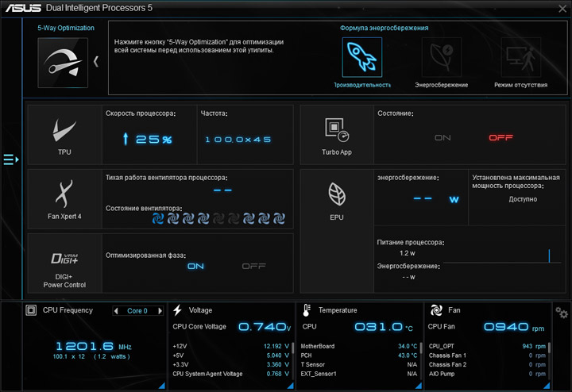Choose the Режим отсутствия away mode icon

point(521,57)
